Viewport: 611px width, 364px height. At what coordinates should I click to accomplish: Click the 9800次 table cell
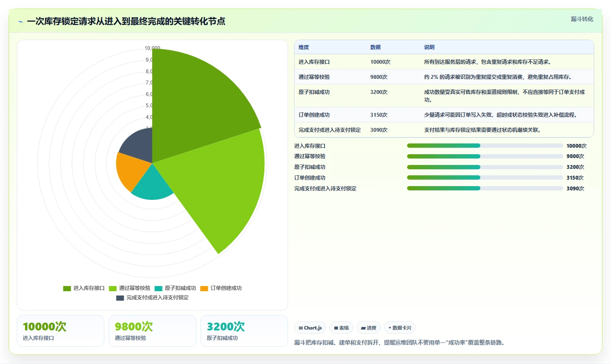[379, 77]
